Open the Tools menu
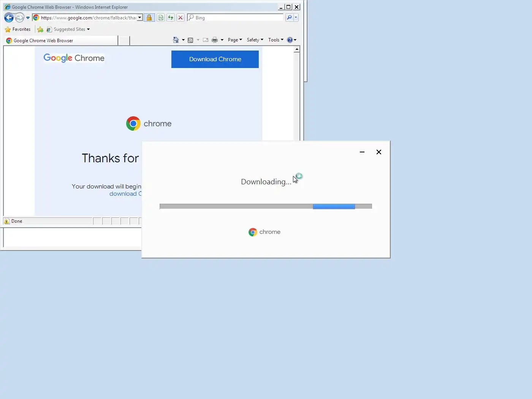Screen dimensions: 532x399 tap(275, 40)
